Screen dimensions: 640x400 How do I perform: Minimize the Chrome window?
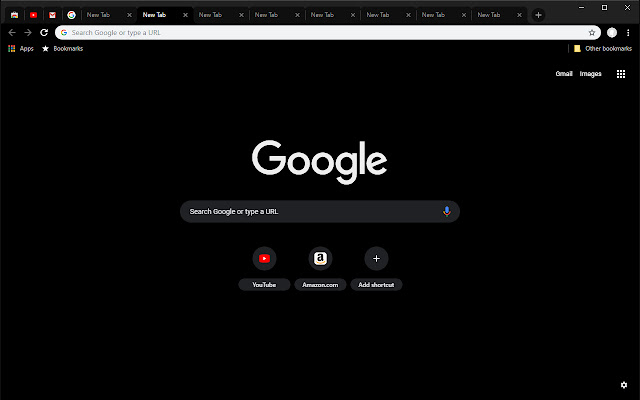pos(582,7)
